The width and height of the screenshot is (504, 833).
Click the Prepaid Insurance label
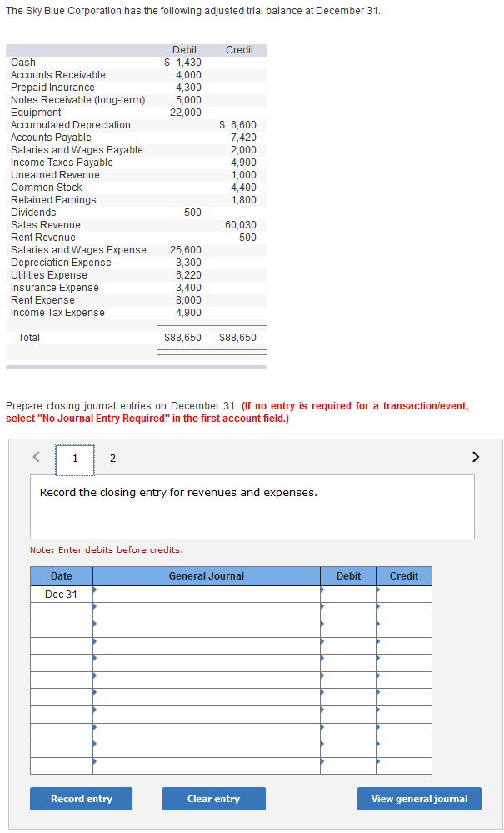click(52, 87)
